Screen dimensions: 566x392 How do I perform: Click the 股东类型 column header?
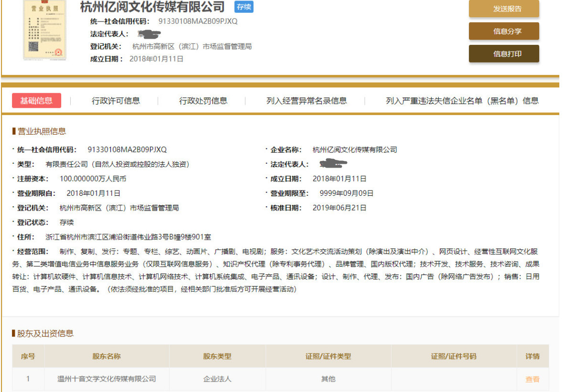point(218,356)
